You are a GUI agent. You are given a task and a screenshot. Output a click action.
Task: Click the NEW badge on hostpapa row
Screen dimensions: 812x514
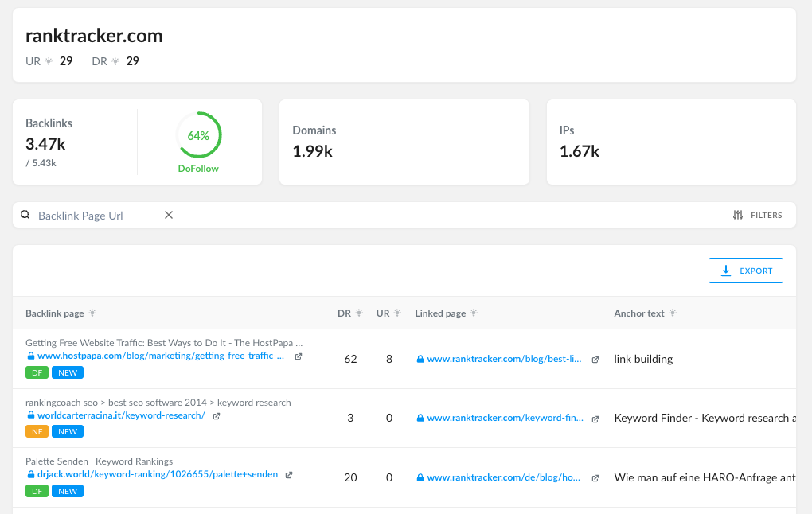(x=68, y=372)
